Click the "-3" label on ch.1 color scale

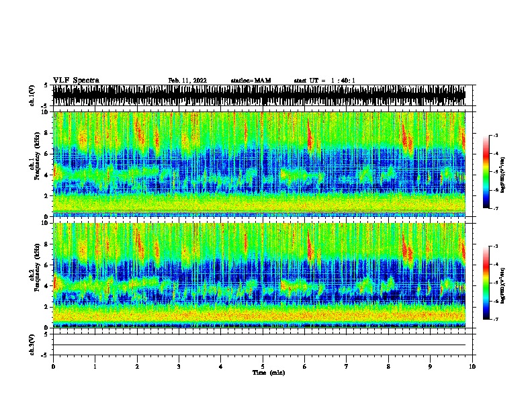pyautogui.click(x=495, y=135)
